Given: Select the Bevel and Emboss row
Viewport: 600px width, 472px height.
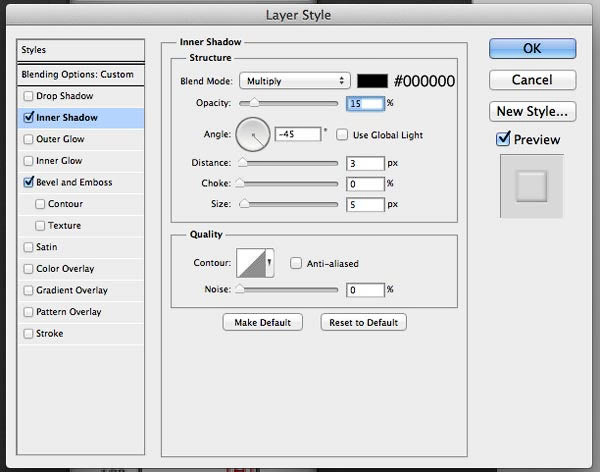Looking at the screenshot, I should 80,182.
